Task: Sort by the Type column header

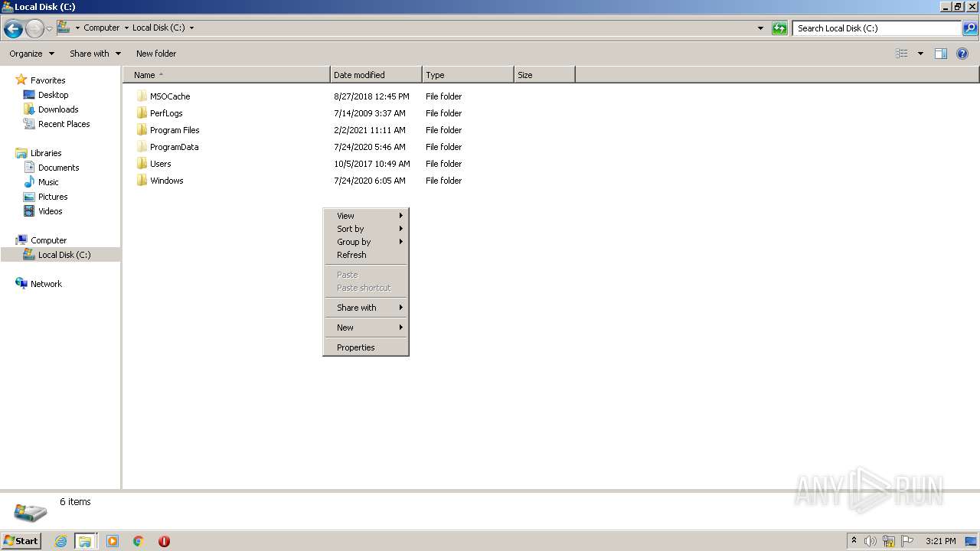Action: coord(468,75)
